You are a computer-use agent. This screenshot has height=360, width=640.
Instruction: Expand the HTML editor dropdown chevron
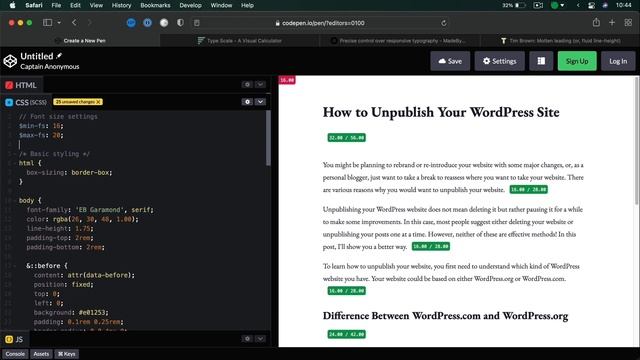(260, 84)
